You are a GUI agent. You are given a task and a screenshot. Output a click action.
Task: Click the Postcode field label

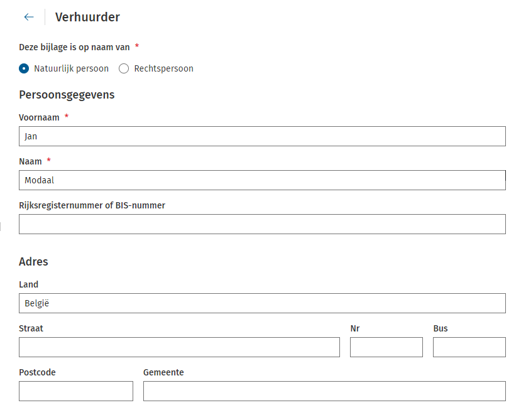tap(37, 372)
